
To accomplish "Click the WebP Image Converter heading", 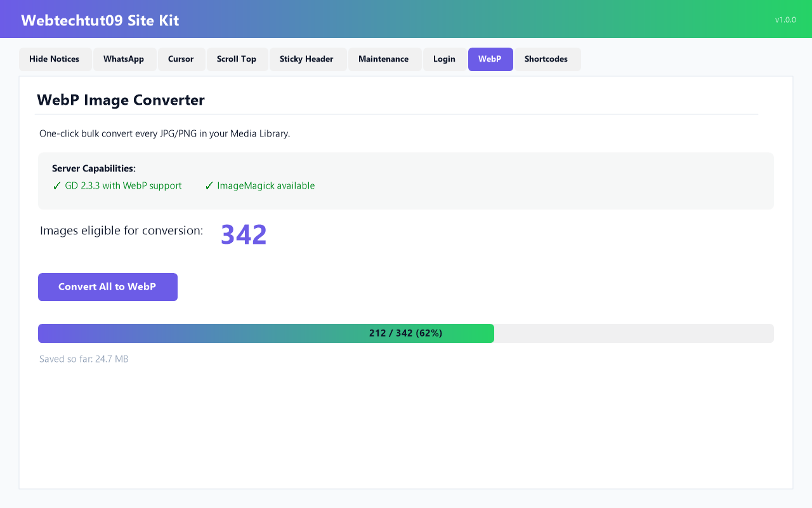I will click(121, 100).
